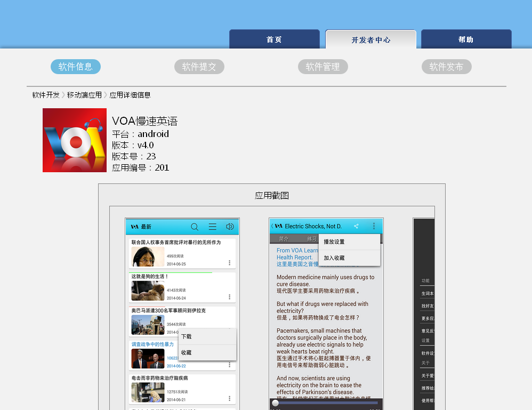The width and height of the screenshot is (532, 410).
Task: Click the back arrow before Electric Shocks title
Action: click(272, 226)
